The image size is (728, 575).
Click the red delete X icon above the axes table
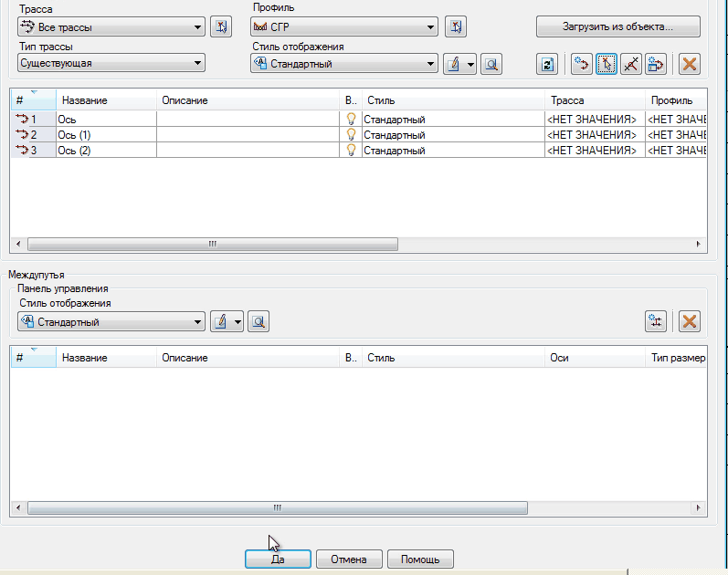click(690, 64)
